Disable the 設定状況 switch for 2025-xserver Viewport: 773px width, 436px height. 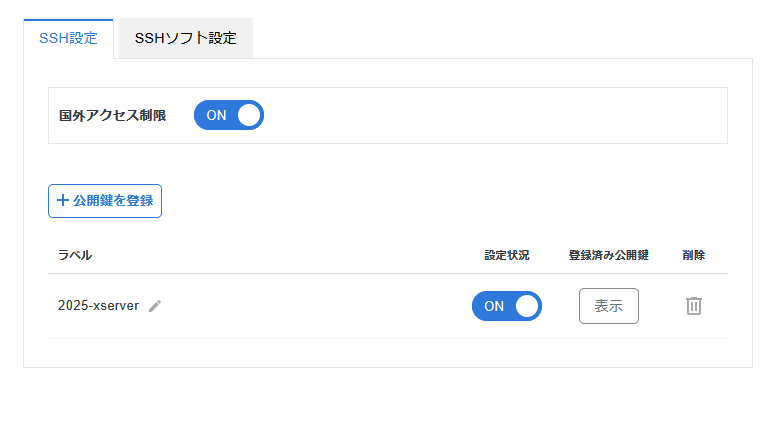pos(506,306)
